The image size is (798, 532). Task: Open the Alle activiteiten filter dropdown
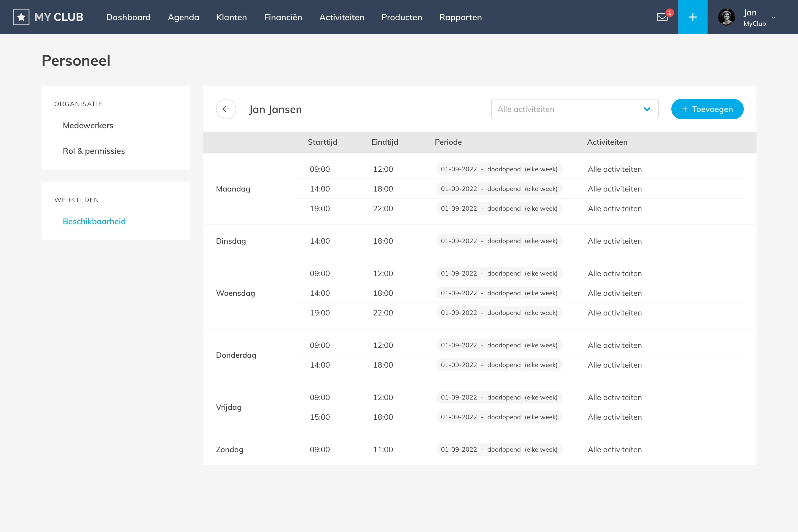pyautogui.click(x=574, y=109)
